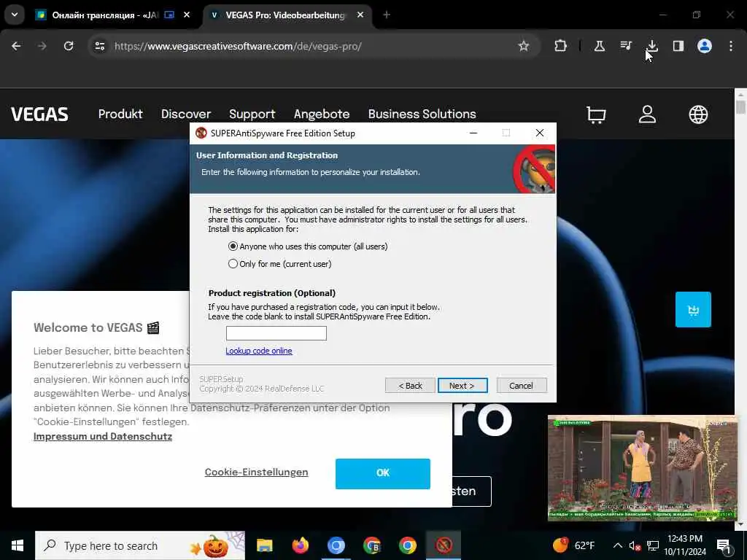The height and width of the screenshot is (560, 747).
Task: Open the browser extensions puzzle icon
Action: 561,46
